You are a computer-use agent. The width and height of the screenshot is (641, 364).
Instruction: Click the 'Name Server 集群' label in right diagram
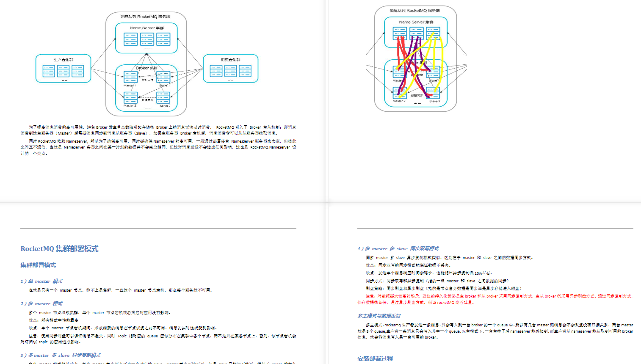(x=416, y=22)
